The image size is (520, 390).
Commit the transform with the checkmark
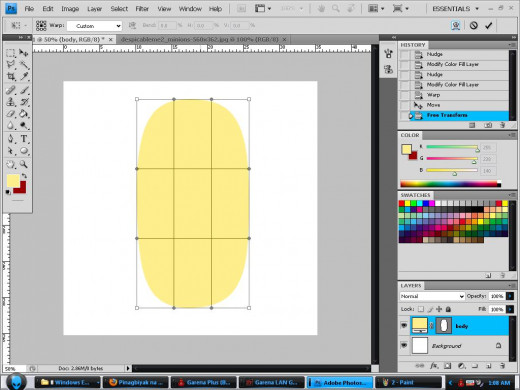(488, 25)
